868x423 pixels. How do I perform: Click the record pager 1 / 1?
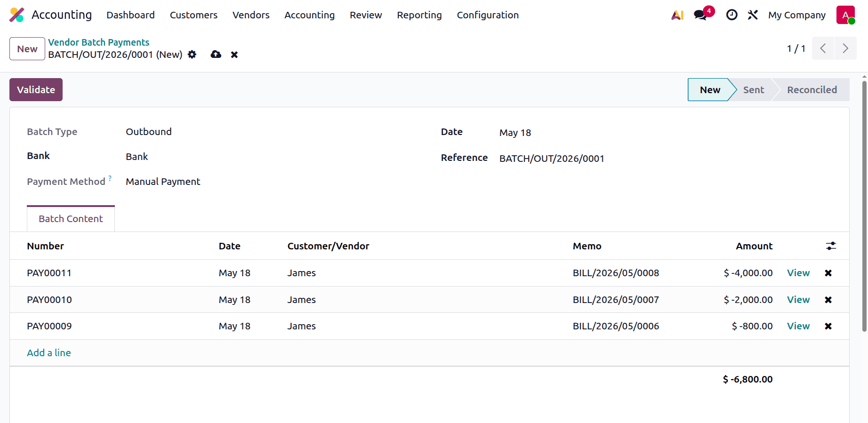[796, 48]
